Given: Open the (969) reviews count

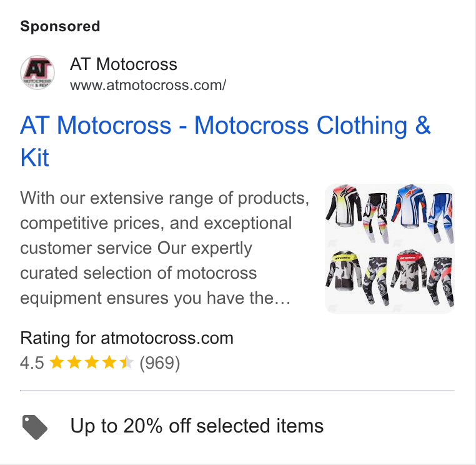Looking at the screenshot, I should [160, 363].
